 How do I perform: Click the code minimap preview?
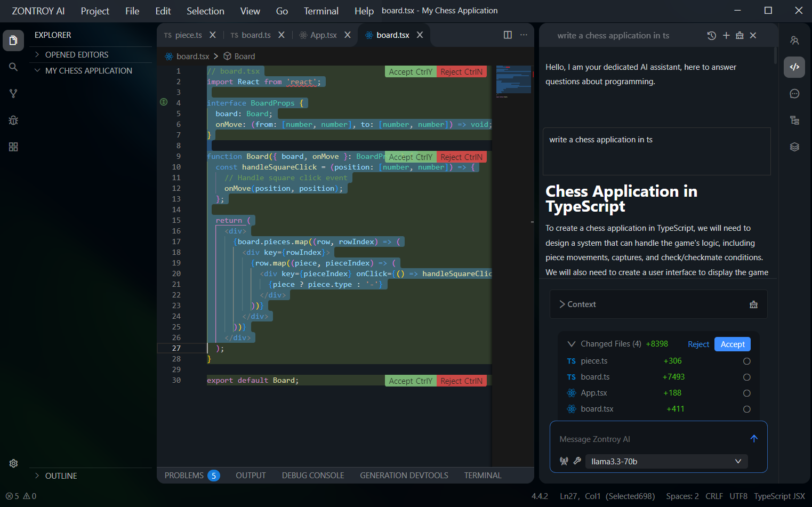pyautogui.click(x=513, y=80)
